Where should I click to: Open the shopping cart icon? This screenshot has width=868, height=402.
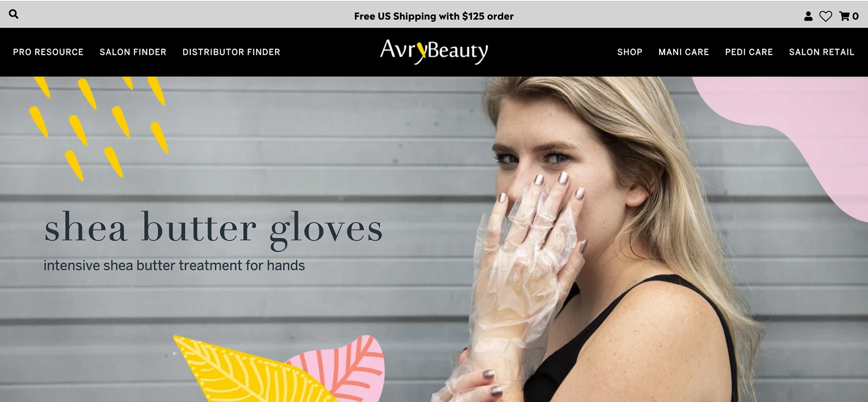(x=844, y=16)
